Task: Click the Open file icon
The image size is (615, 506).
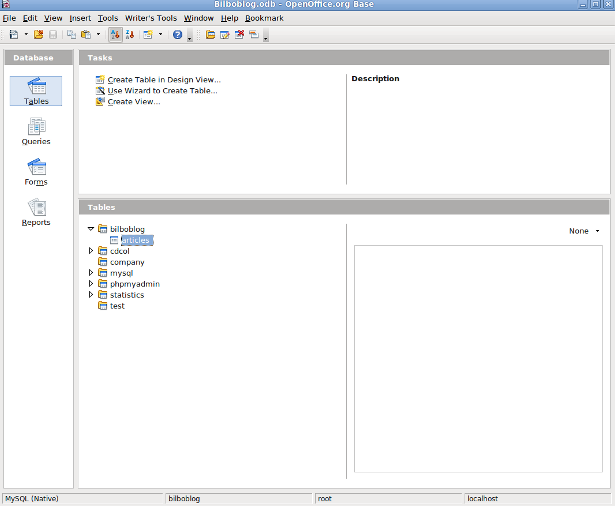Action: coord(38,35)
